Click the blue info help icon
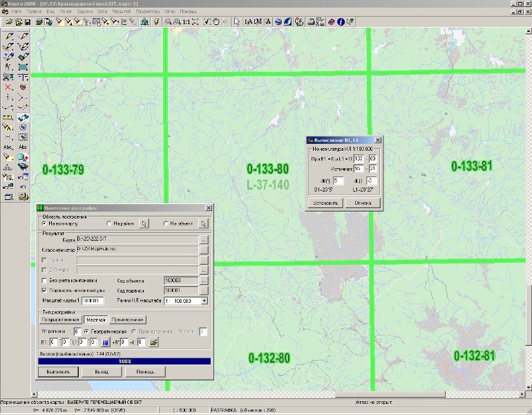 (x=341, y=22)
